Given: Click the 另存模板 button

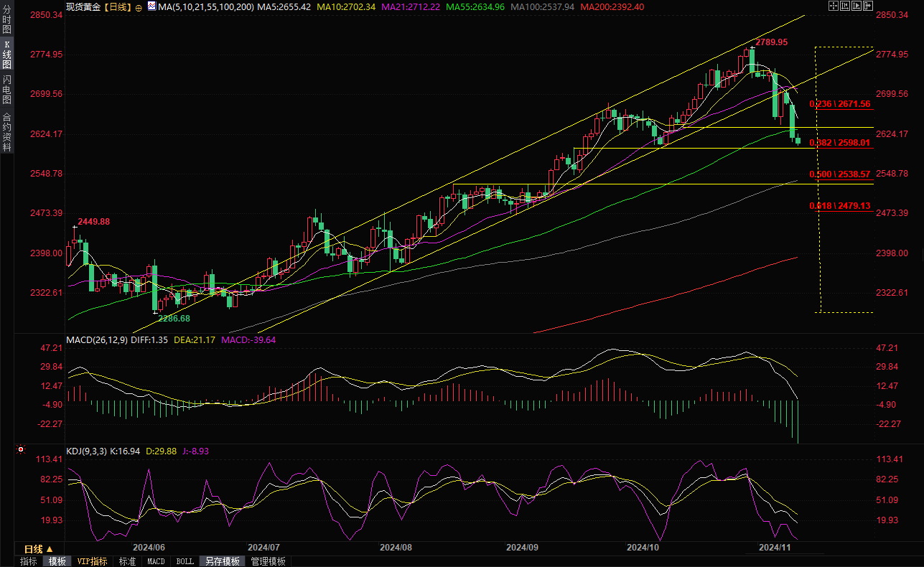Looking at the screenshot, I should pyautogui.click(x=222, y=561).
